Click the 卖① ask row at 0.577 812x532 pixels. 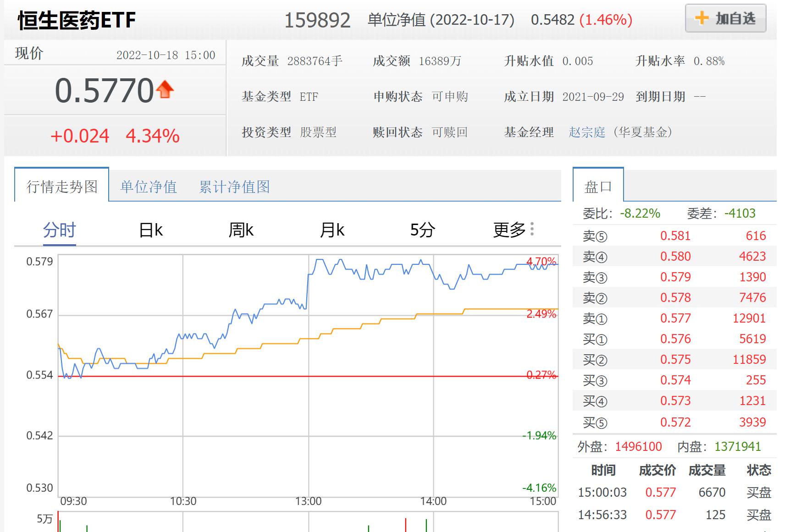674,318
